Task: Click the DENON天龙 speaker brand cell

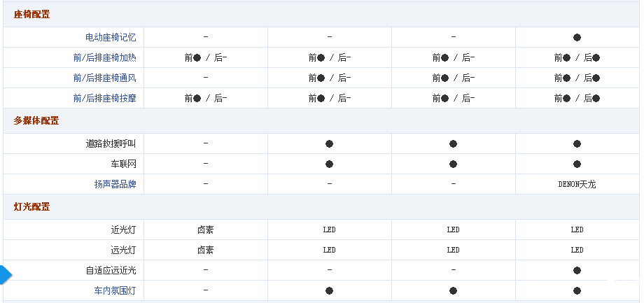Action: click(577, 185)
